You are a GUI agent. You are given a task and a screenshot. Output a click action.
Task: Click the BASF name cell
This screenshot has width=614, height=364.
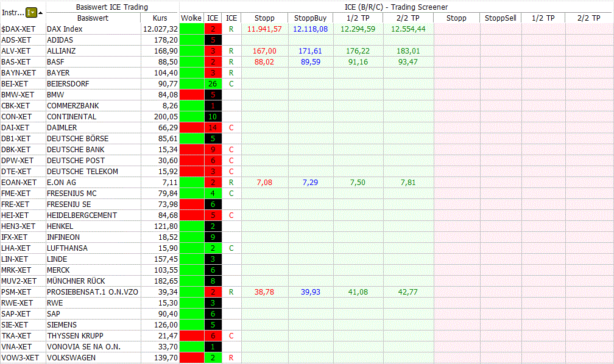(55, 62)
